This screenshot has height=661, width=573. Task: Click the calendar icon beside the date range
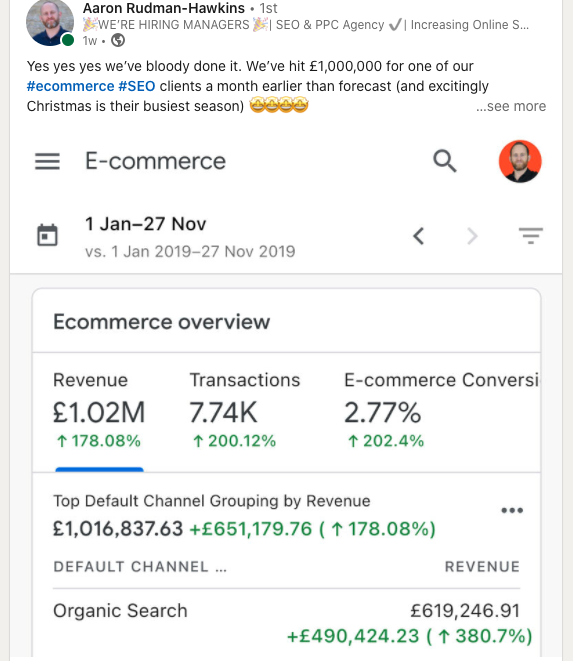(x=47, y=235)
